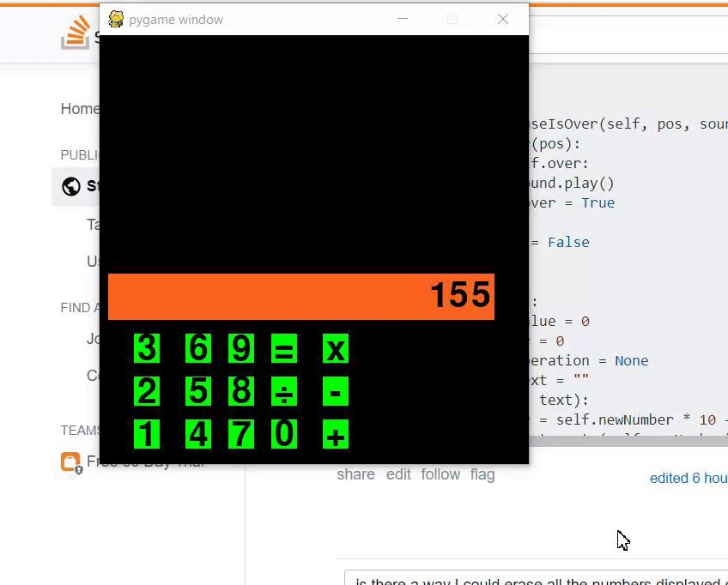728x585 pixels.
Task: Click the 'True' keyword in code
Action: [x=598, y=202]
